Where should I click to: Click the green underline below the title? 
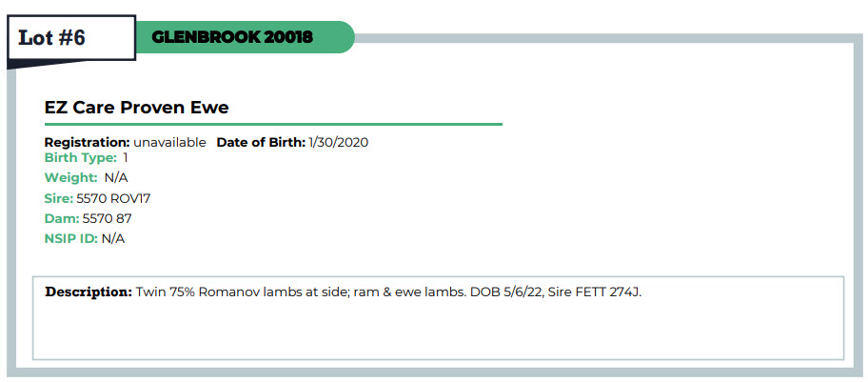pyautogui.click(x=273, y=125)
